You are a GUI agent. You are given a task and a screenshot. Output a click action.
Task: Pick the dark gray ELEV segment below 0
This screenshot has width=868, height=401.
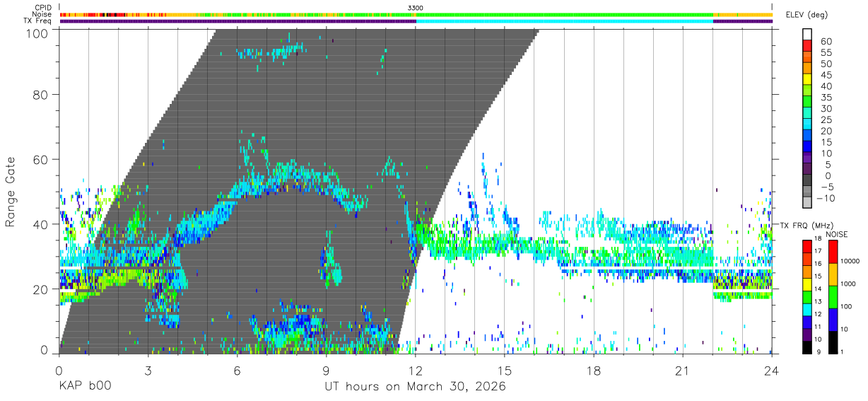pyautogui.click(x=808, y=180)
